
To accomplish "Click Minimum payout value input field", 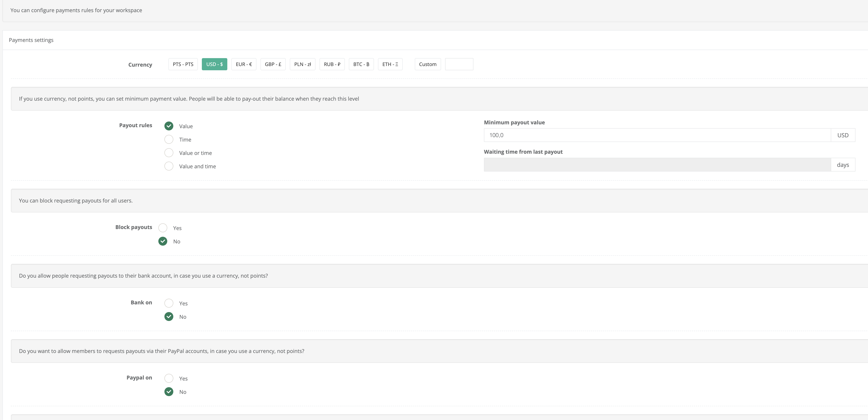I will (657, 135).
